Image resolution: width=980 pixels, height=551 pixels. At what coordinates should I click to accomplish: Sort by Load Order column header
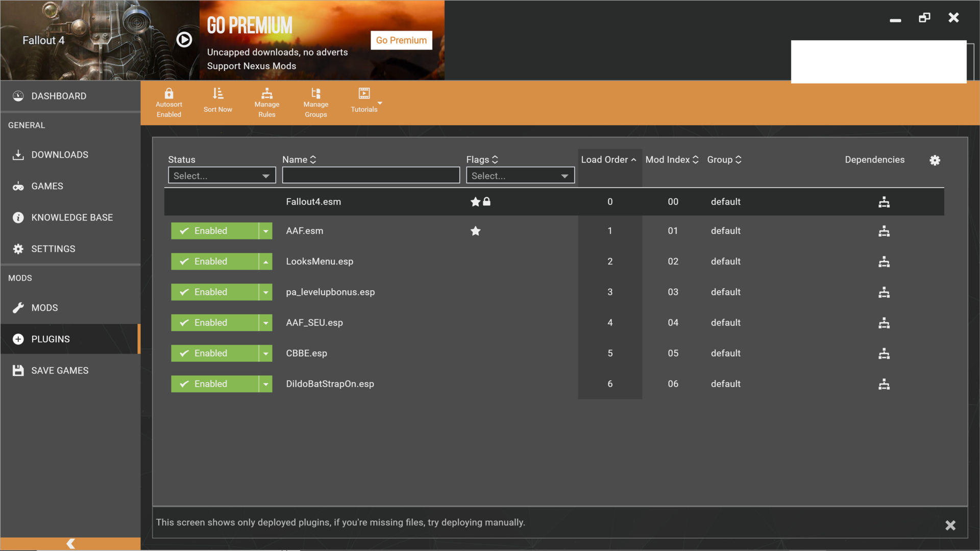(x=608, y=160)
